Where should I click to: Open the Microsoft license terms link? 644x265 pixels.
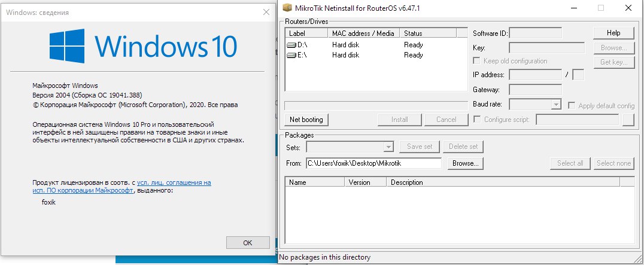121,187
